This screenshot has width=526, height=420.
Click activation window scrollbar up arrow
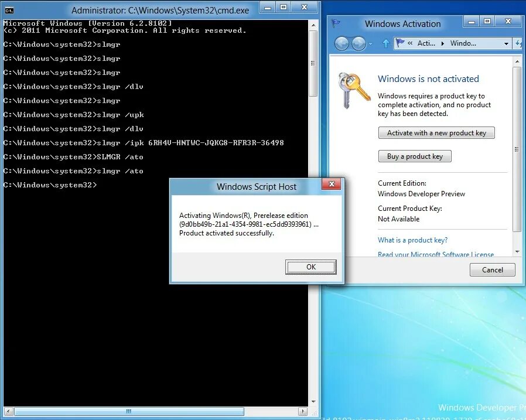pyautogui.click(x=517, y=62)
